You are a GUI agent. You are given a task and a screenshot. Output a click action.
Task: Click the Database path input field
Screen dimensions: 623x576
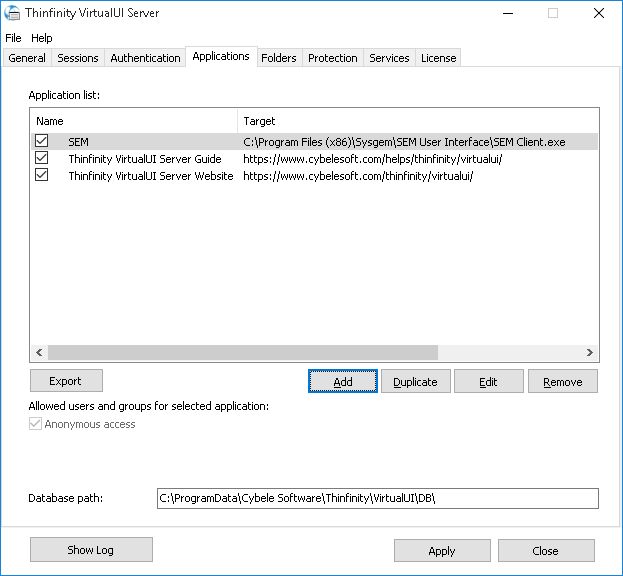pos(377,498)
